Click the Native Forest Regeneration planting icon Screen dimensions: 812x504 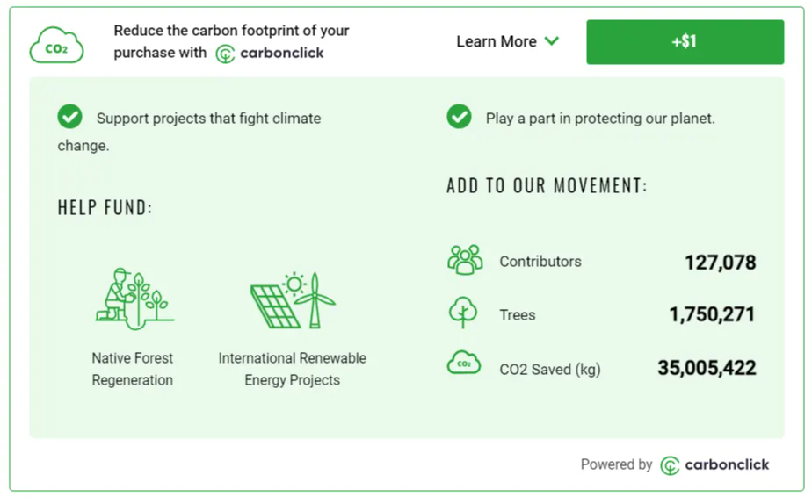click(135, 299)
